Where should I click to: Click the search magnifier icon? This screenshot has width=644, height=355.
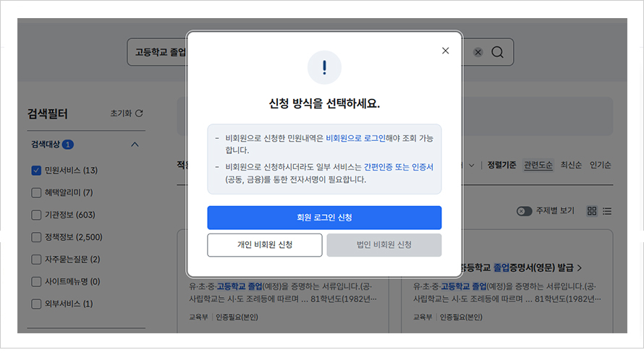tap(497, 52)
